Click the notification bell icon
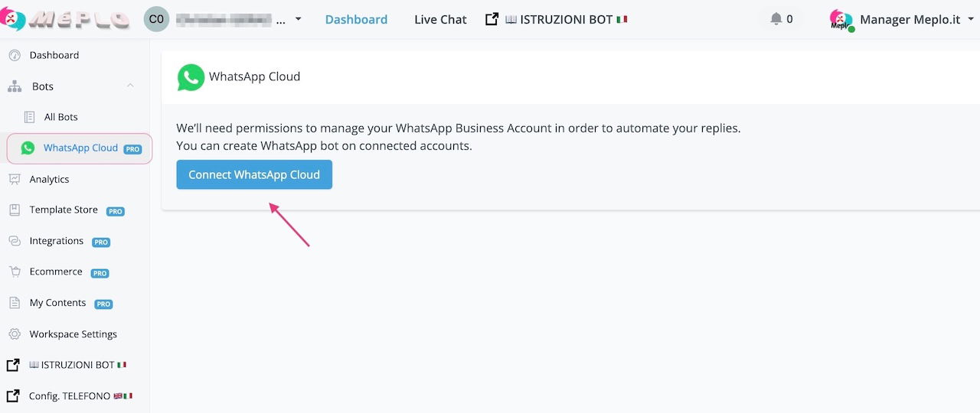Viewport: 980px width, 413px height. point(777,19)
